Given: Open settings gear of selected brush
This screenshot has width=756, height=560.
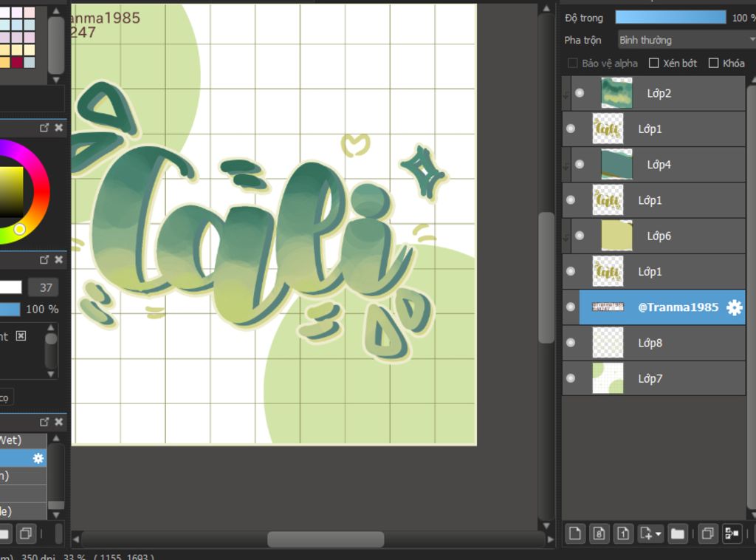Looking at the screenshot, I should [38, 458].
